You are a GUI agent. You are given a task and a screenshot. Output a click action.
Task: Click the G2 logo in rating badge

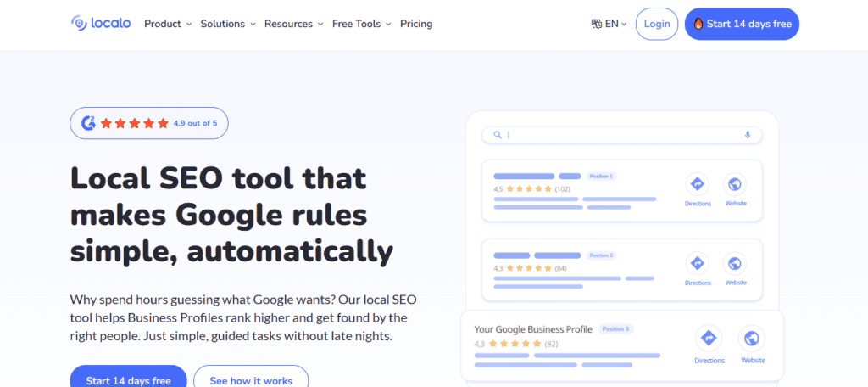[88, 123]
